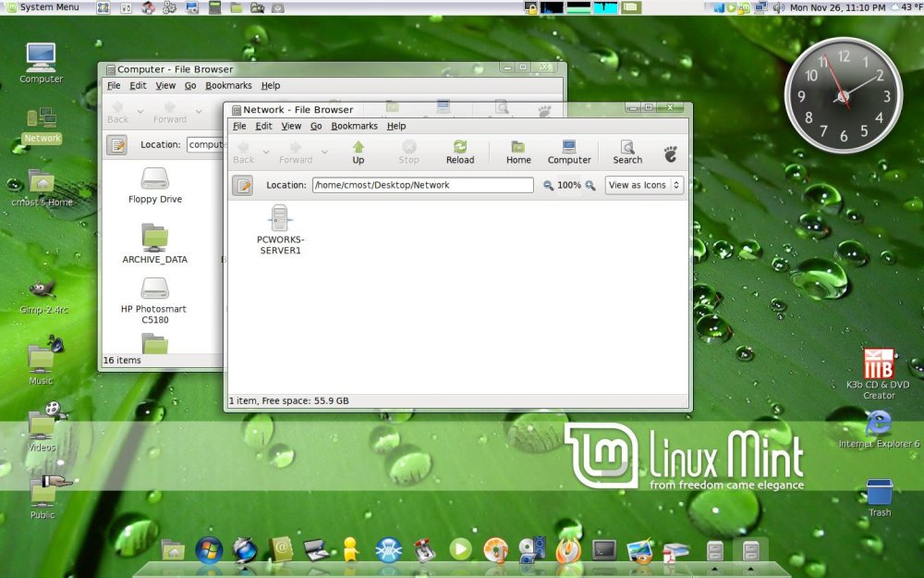Launch terminal from the dock
The height and width of the screenshot is (578, 924).
pyautogui.click(x=604, y=550)
